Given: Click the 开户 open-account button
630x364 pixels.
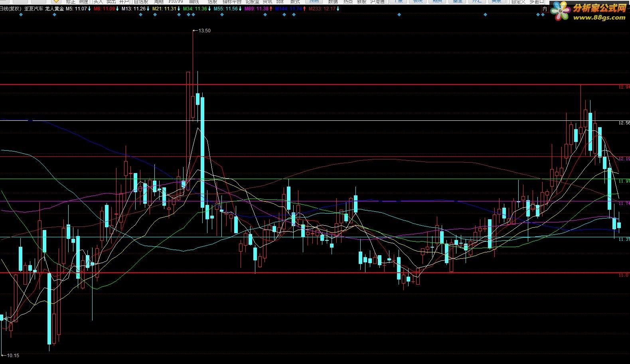Looking at the screenshot, I should click(124, 2).
